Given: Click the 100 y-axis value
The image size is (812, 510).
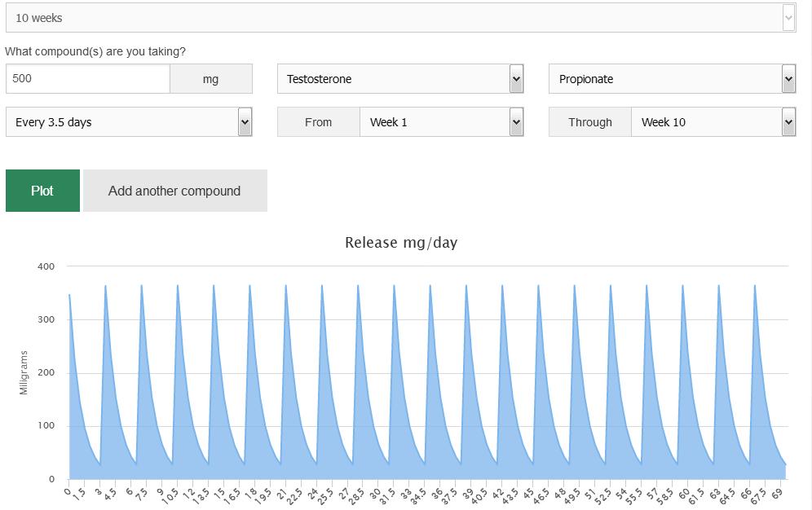Looking at the screenshot, I should 46,426.
